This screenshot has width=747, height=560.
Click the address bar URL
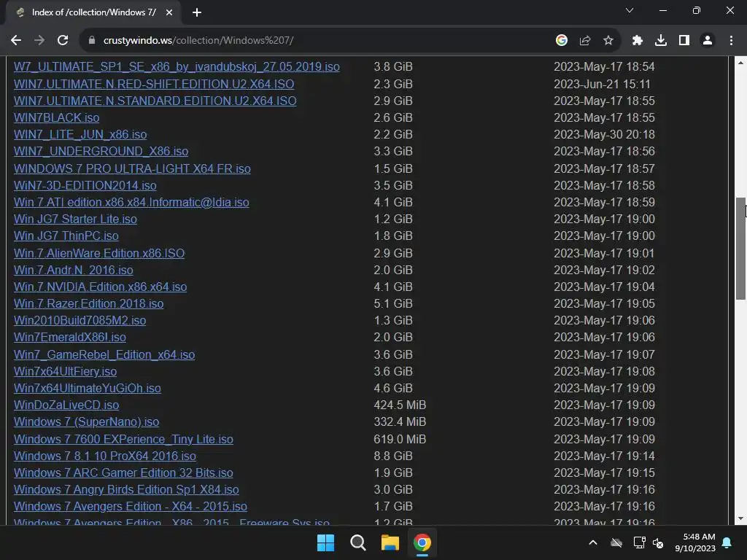(198, 41)
